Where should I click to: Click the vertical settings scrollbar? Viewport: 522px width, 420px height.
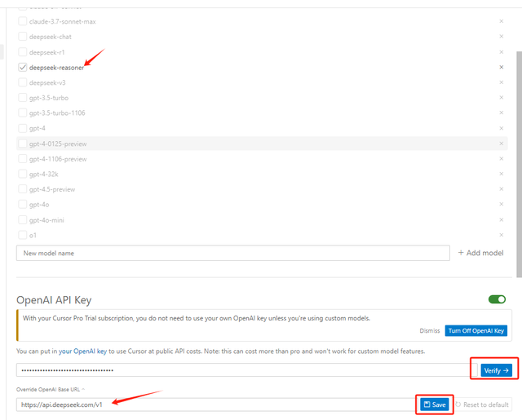click(519, 164)
